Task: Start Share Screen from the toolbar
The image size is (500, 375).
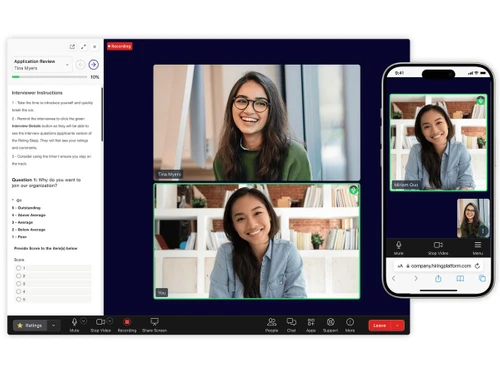Action: [154, 325]
